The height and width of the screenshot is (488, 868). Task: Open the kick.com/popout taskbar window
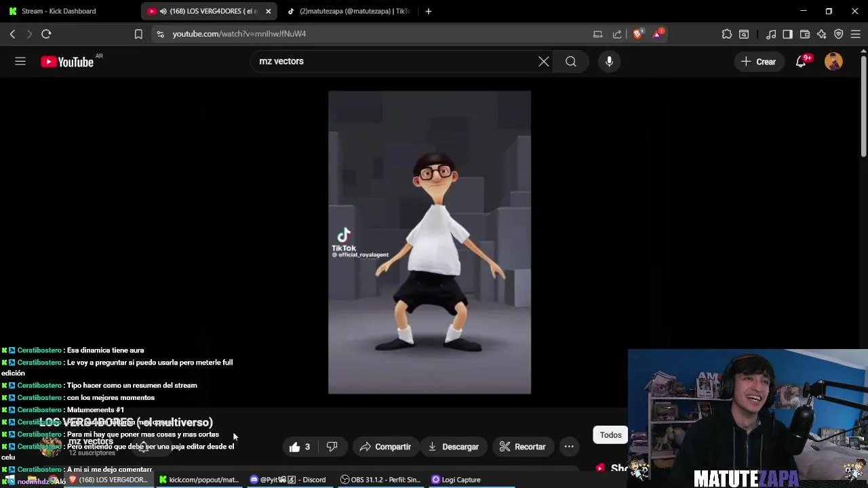pyautogui.click(x=199, y=480)
